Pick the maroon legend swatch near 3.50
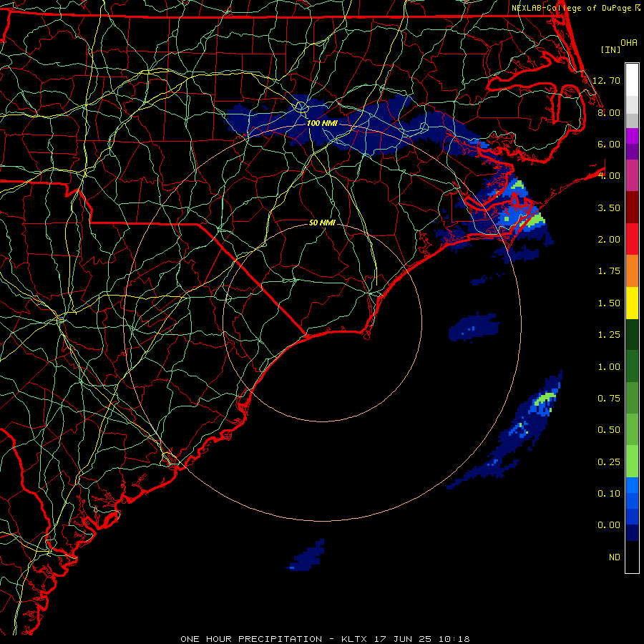Image resolution: width=644 pixels, height=644 pixels. coord(632,208)
